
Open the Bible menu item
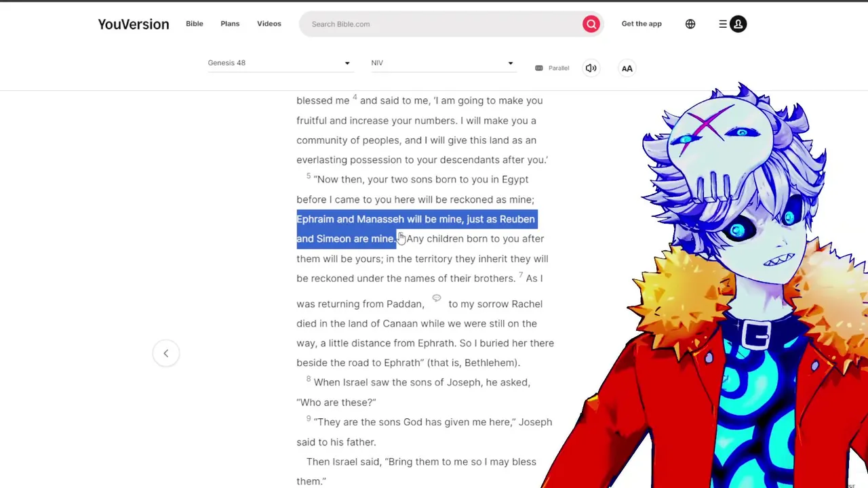click(x=195, y=24)
